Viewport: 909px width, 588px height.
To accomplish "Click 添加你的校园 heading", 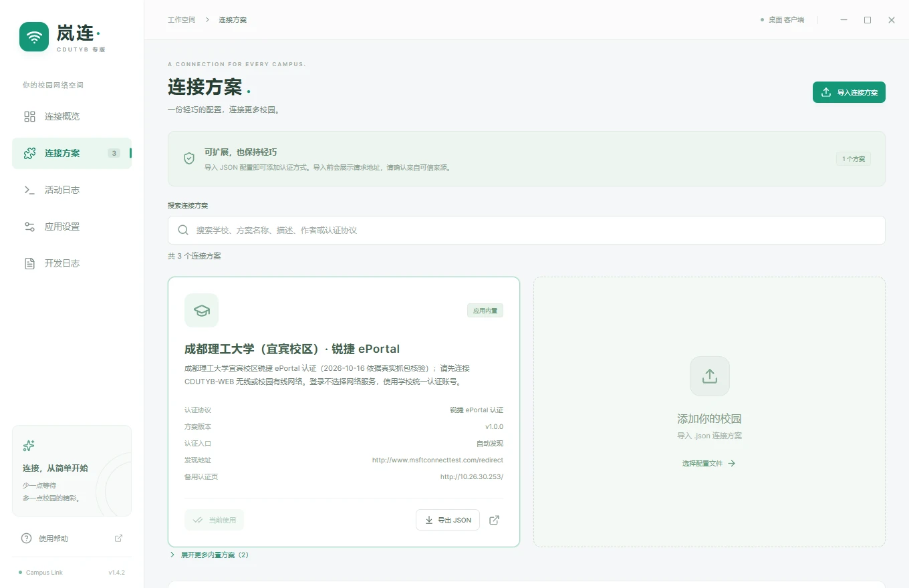I will (x=709, y=419).
